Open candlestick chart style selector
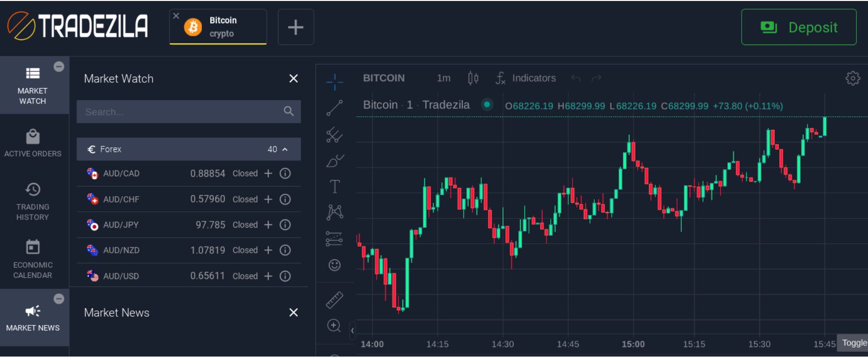 point(473,78)
